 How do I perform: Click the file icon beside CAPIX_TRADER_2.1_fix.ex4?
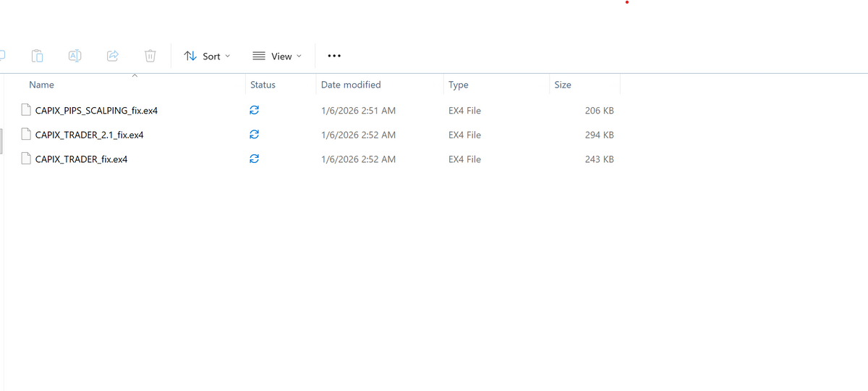27,135
